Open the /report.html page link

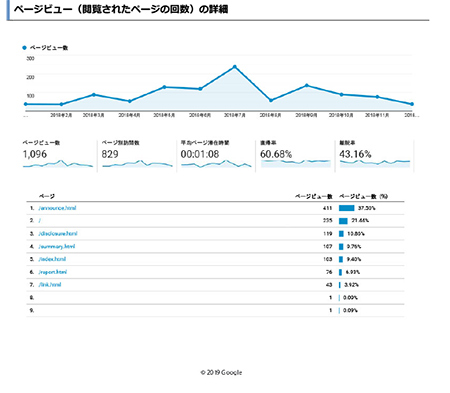click(53, 272)
